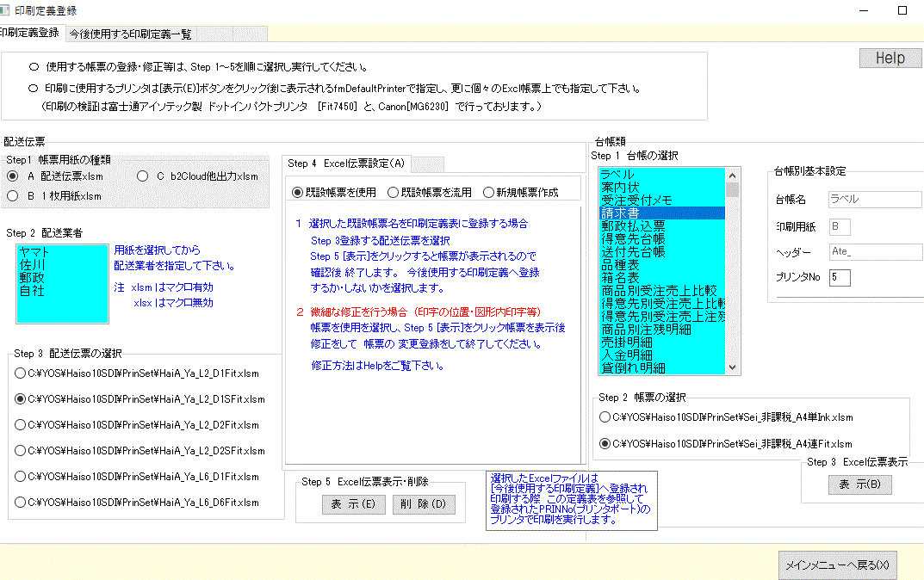Click the Help button

(x=890, y=59)
